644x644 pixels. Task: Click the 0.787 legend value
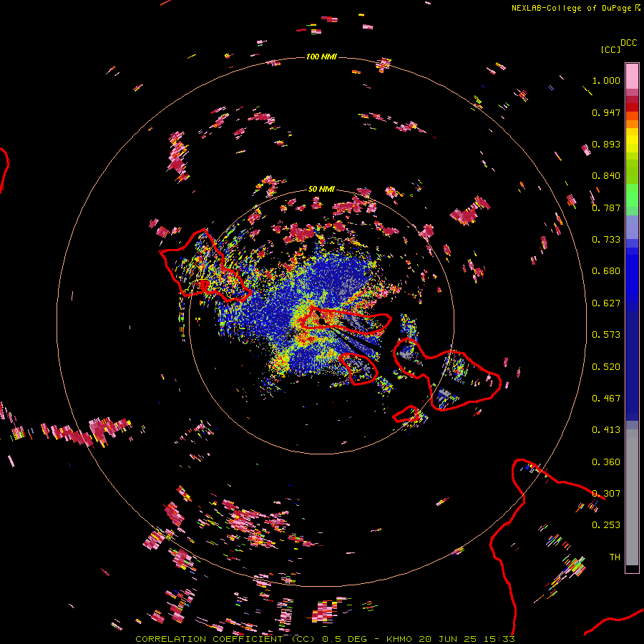click(606, 208)
